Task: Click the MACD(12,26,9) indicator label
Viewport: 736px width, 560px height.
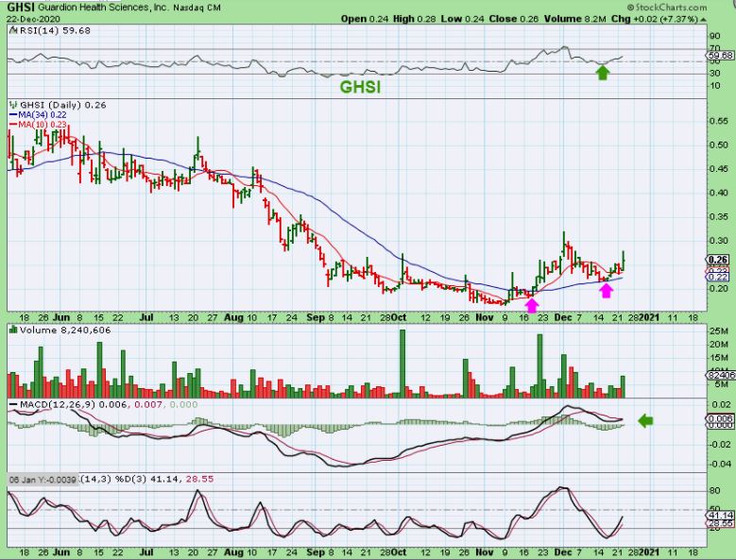Action: pos(56,405)
